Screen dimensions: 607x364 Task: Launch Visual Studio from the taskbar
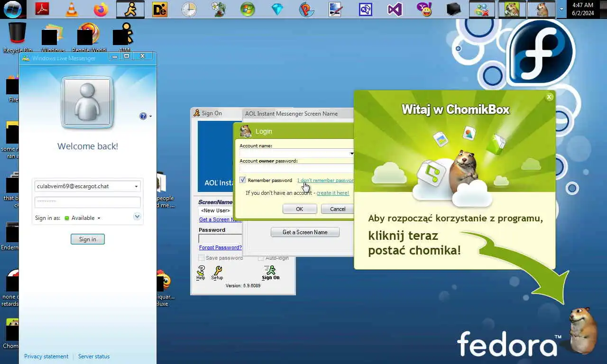(x=395, y=9)
